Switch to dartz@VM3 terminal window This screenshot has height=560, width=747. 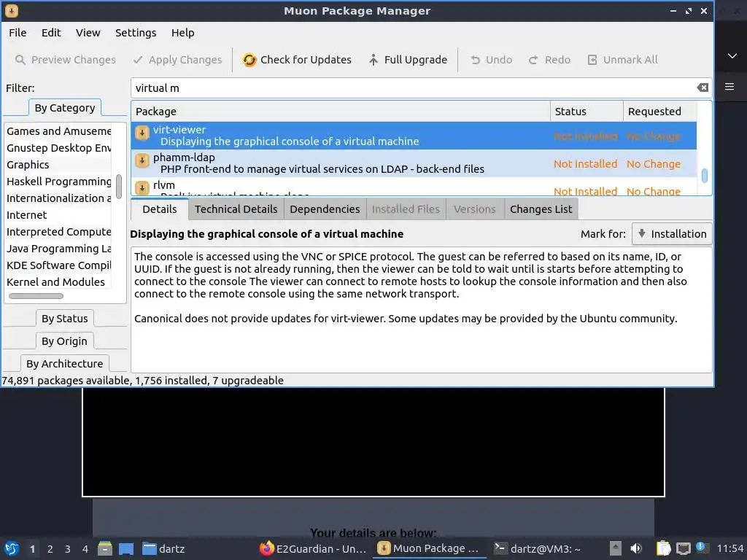(537, 548)
